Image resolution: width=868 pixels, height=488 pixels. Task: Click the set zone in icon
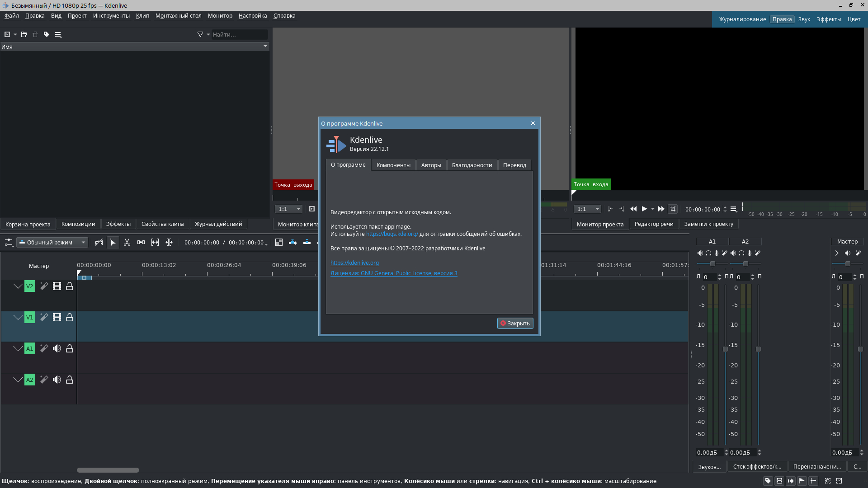click(x=610, y=209)
